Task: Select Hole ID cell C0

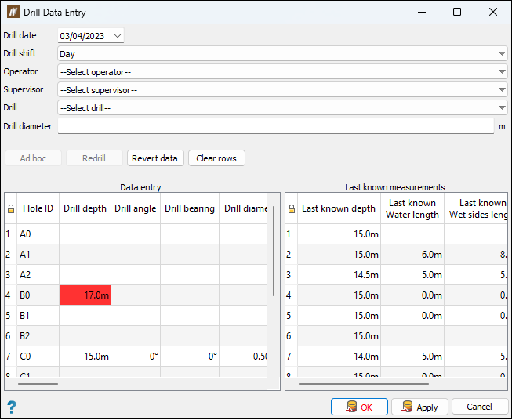Action: (x=38, y=357)
